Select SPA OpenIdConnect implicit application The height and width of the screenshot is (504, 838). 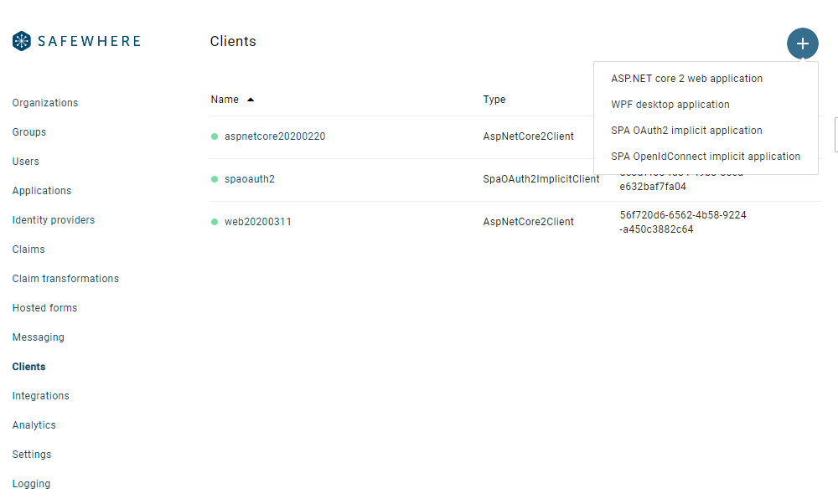(x=706, y=157)
